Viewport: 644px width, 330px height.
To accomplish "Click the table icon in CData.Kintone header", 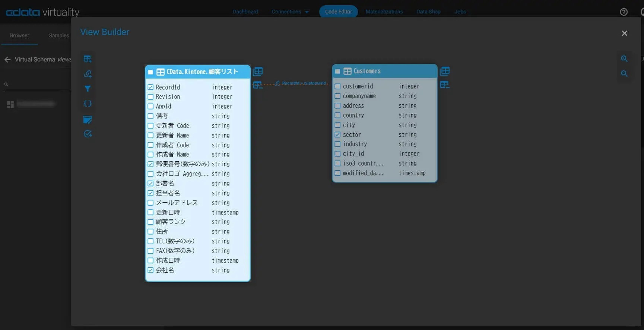I will [161, 72].
